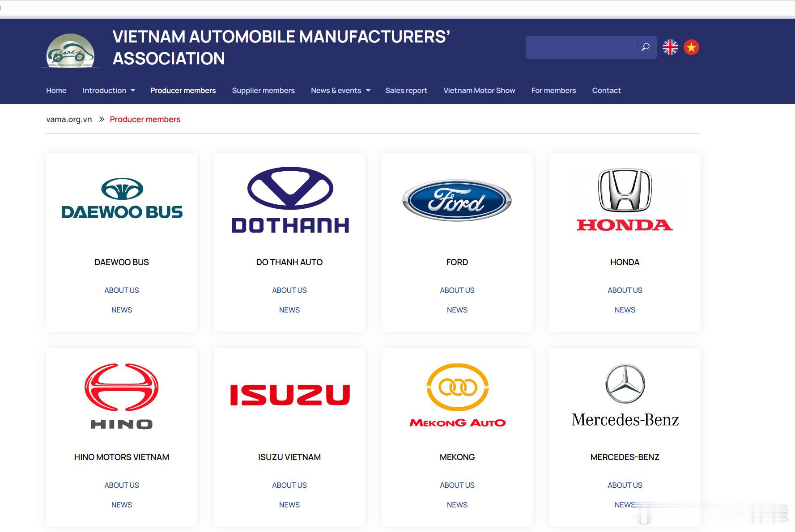This screenshot has width=795, height=532.
Task: View News for Ford
Action: click(x=457, y=310)
